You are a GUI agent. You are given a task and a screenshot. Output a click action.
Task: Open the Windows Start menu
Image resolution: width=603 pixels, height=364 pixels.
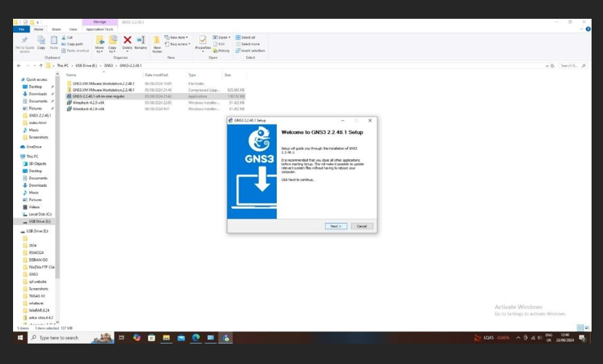pos(20,338)
